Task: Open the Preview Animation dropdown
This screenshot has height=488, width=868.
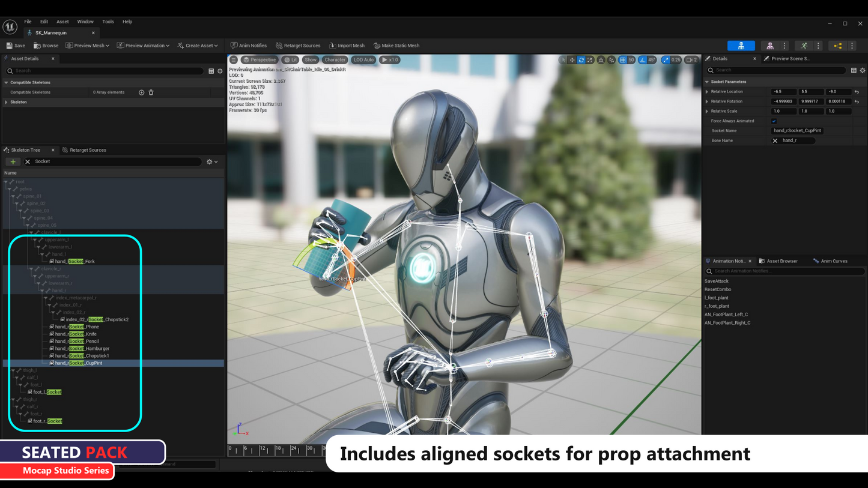Action: click(143, 46)
